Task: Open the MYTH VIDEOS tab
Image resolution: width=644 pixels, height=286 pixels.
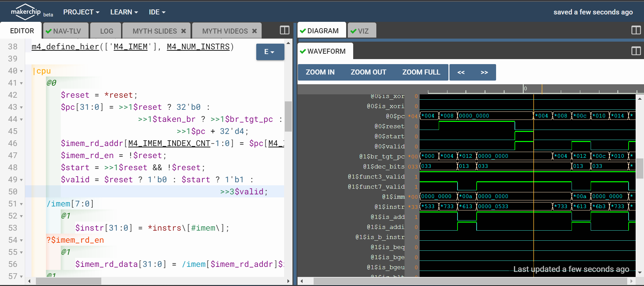Action: coord(225,31)
